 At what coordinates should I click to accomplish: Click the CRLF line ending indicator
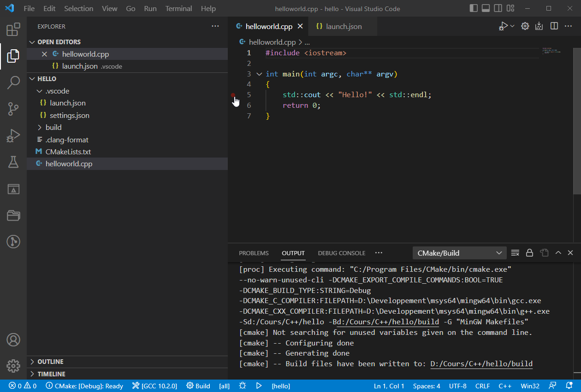[483, 386]
